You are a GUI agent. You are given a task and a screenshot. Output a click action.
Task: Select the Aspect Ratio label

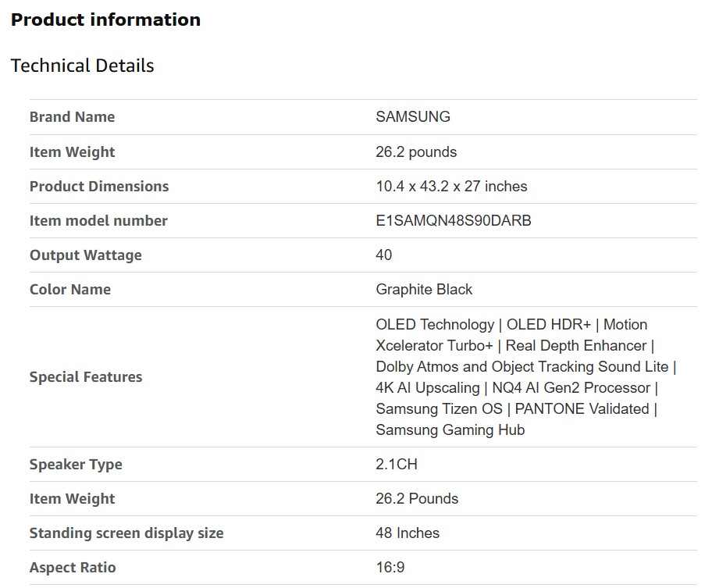73,568
